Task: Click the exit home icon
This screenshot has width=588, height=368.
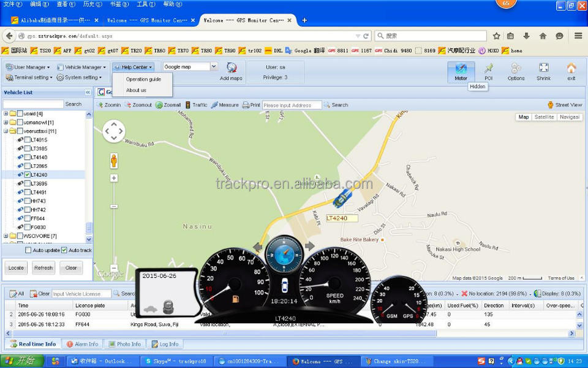Action: point(571,69)
